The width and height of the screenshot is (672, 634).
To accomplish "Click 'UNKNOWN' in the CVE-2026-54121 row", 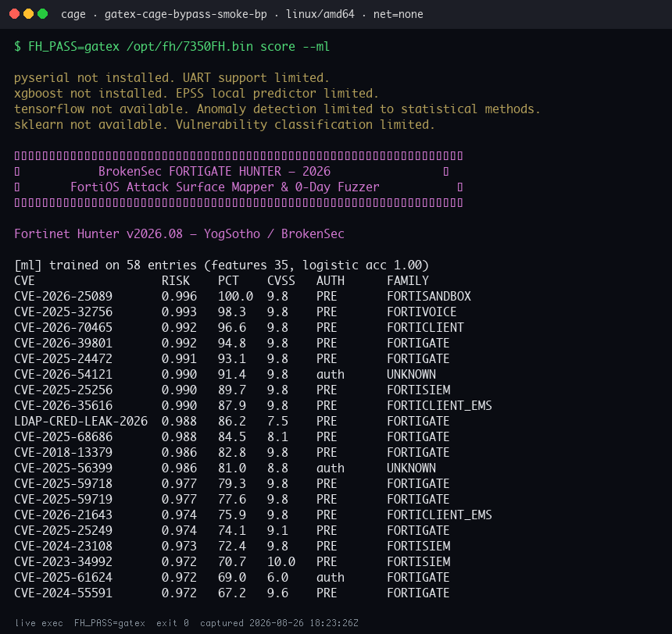I will coord(411,375).
